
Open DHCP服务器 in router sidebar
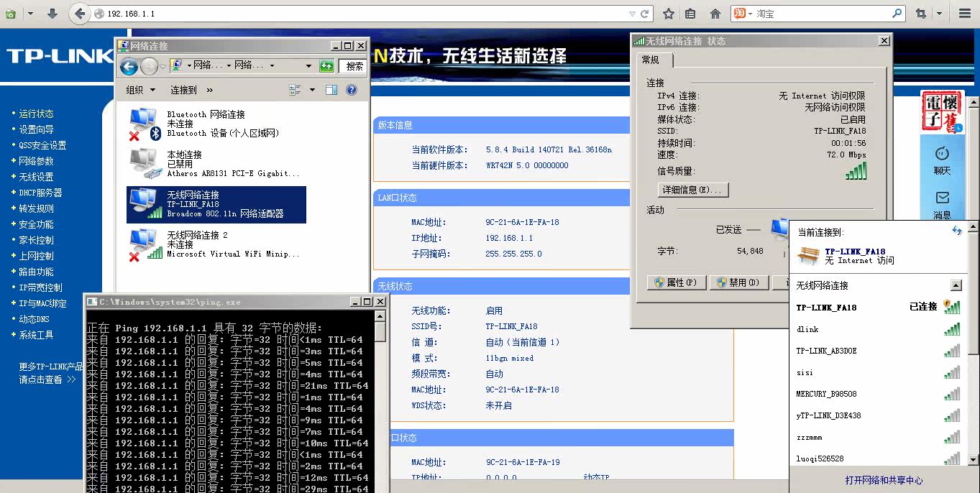click(x=40, y=193)
